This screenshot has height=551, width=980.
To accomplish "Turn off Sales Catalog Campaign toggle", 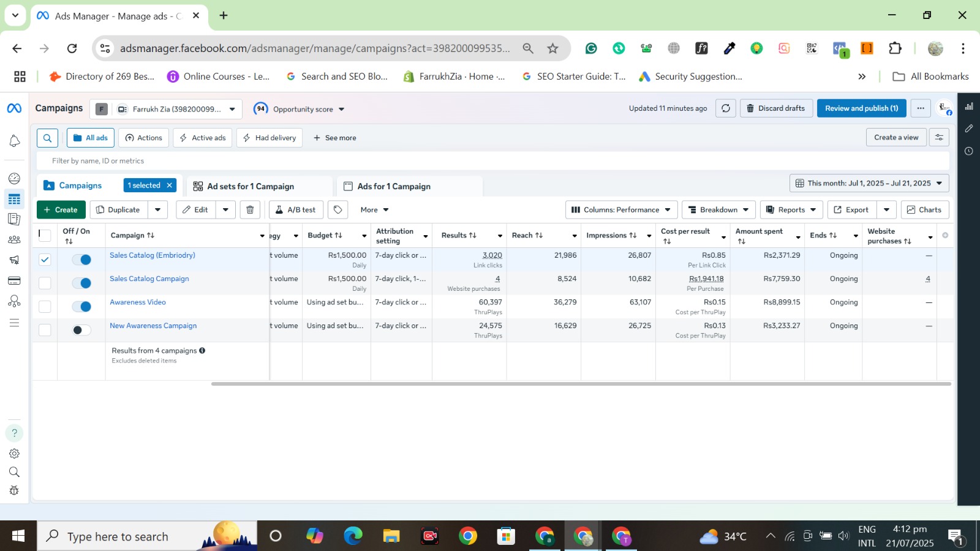I will [81, 283].
